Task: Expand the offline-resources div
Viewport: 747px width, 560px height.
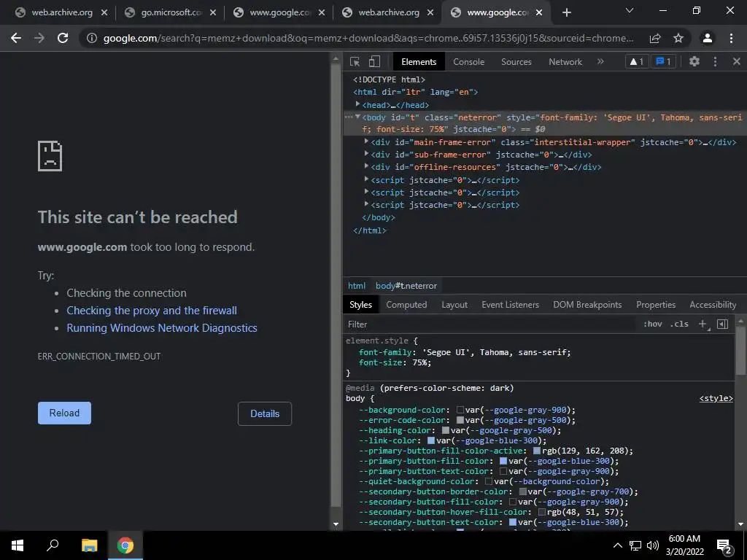Action: click(366, 166)
